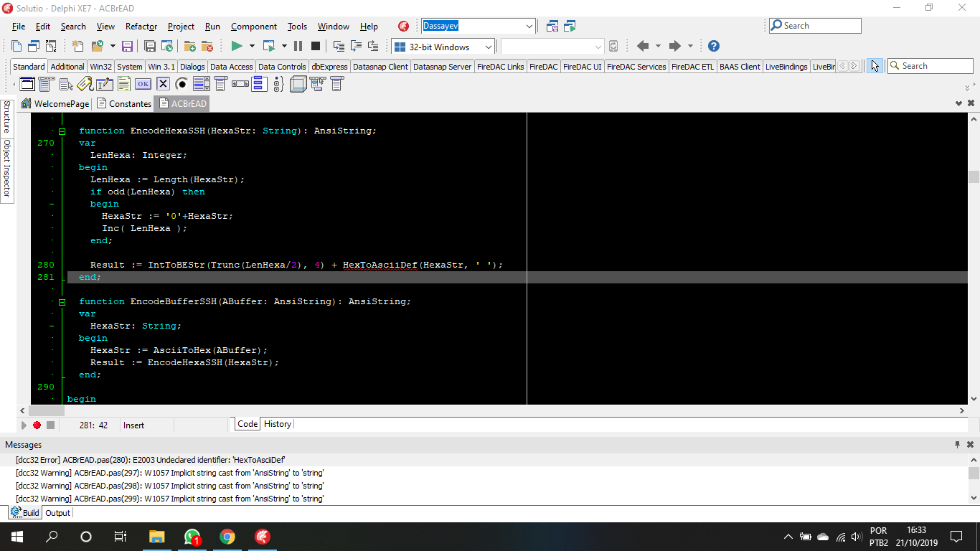Click the Toggle Form/Unit toolbar icon
980x551 pixels.
pyautogui.click(x=51, y=47)
